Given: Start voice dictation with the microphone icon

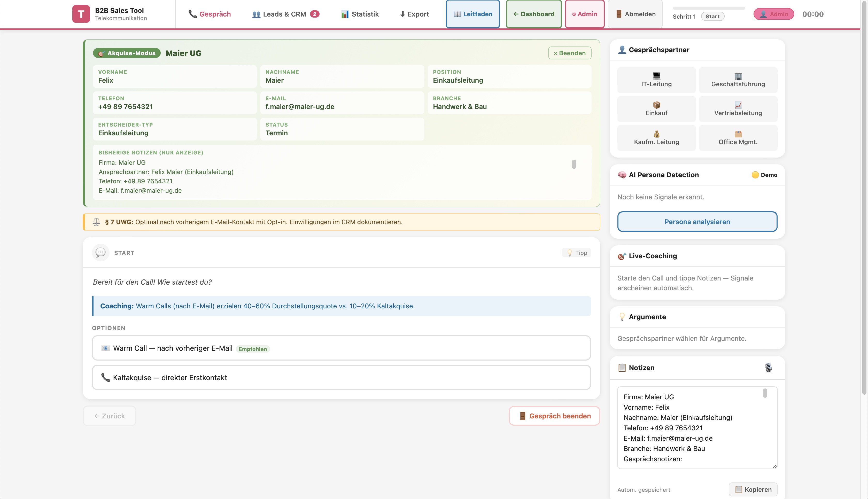Looking at the screenshot, I should [768, 368].
